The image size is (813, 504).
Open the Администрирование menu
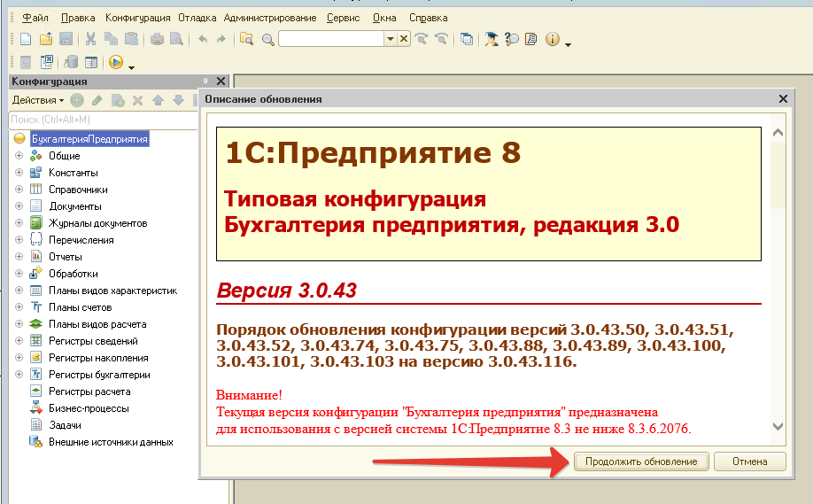269,18
